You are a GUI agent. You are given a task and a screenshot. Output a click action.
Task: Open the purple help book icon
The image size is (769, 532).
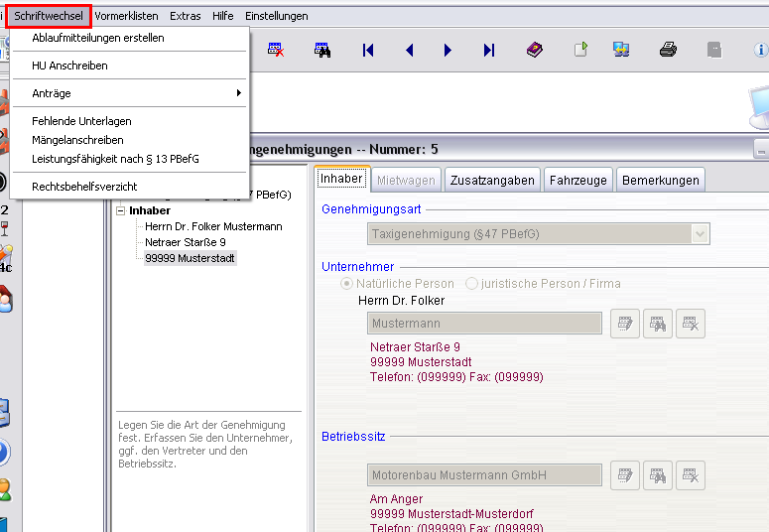tap(535, 50)
